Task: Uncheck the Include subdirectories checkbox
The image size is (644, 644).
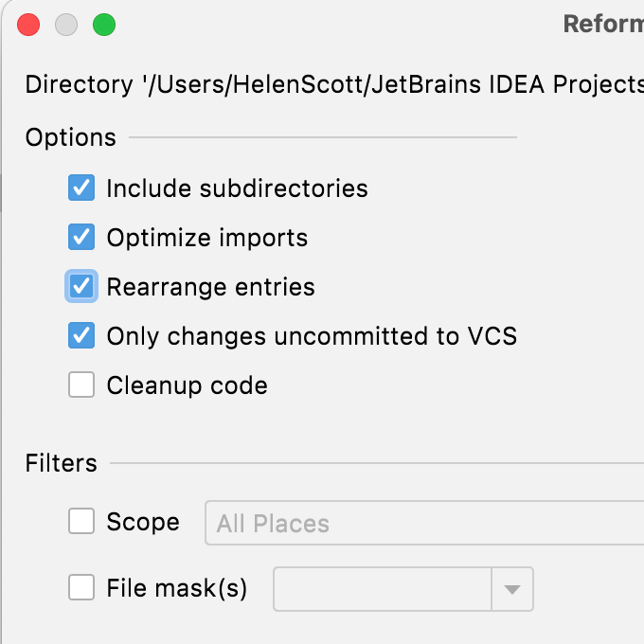Action: point(81,188)
